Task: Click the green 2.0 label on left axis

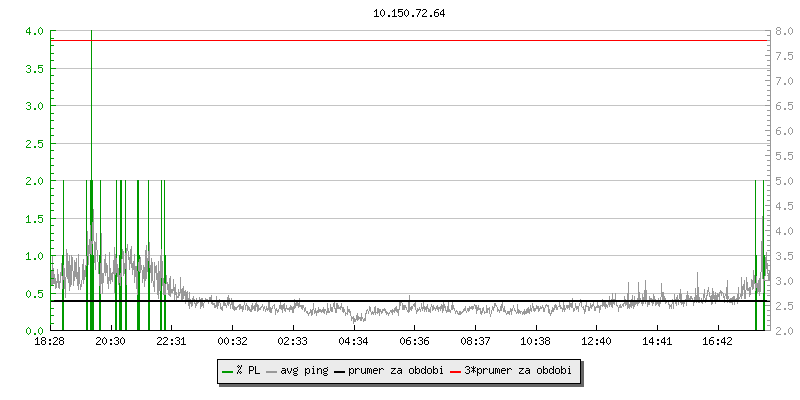Action: point(32,181)
